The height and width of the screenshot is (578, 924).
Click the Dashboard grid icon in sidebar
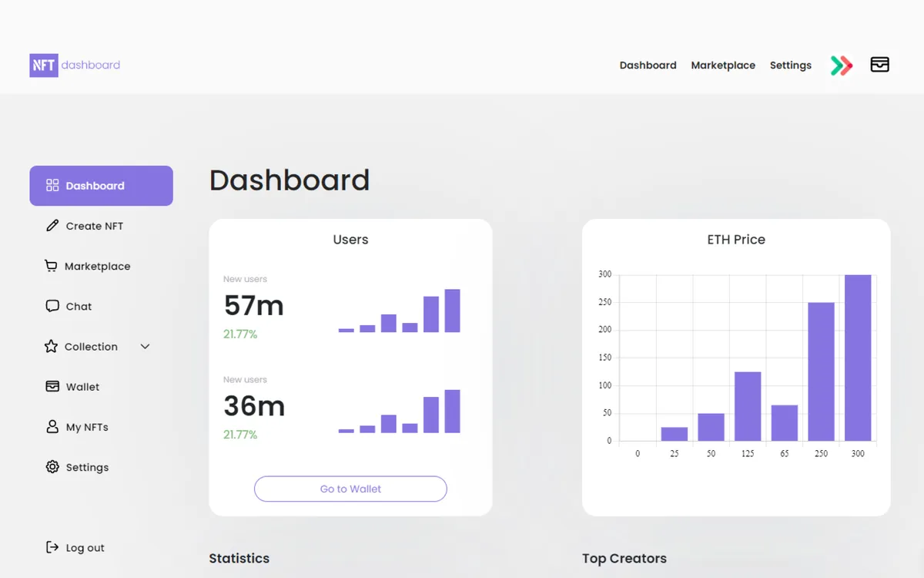coord(52,186)
